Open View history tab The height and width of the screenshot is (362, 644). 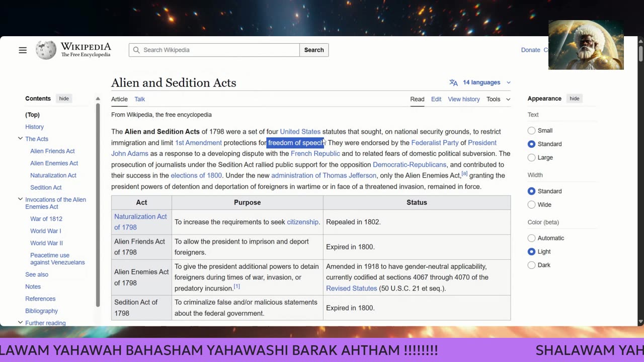point(464,99)
